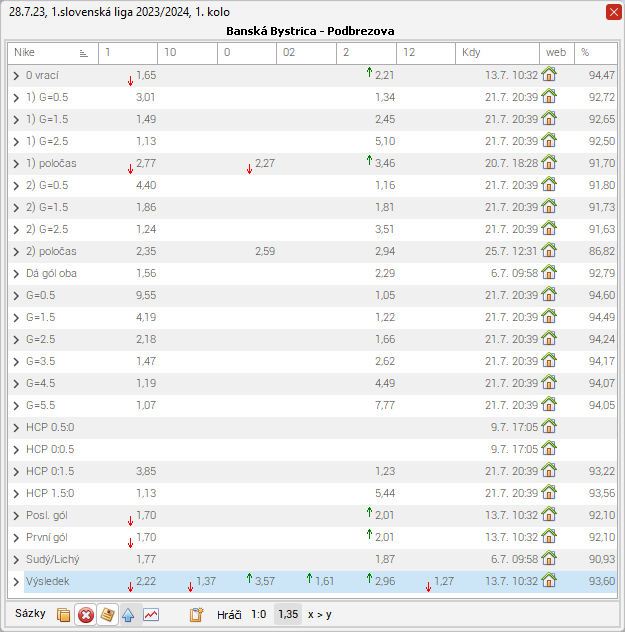
Task: Open web house icon for 1) poločas row
Action: (549, 163)
